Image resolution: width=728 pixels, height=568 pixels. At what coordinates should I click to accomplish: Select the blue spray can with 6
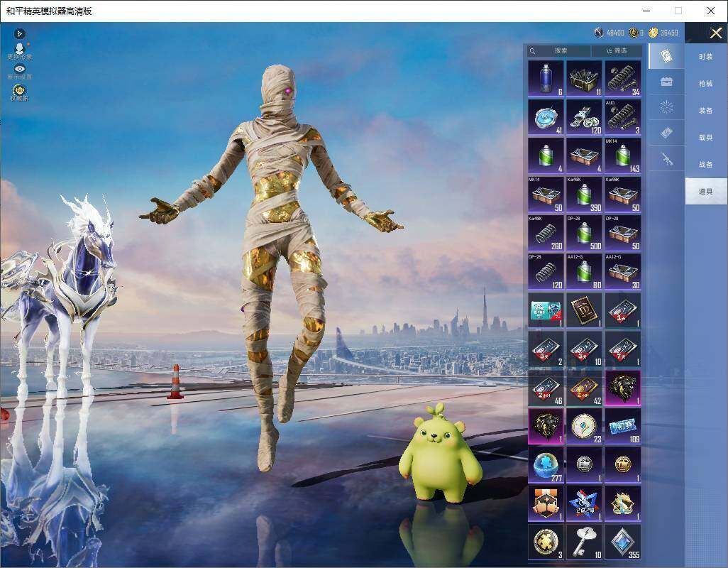(x=546, y=79)
